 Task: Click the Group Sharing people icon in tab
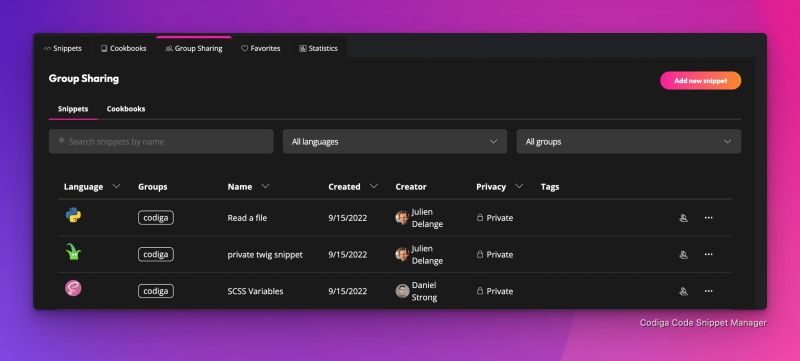(x=169, y=48)
